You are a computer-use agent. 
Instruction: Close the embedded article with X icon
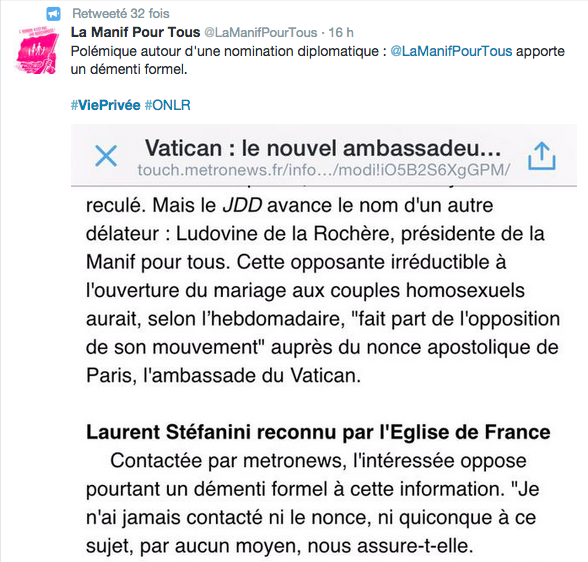tap(106, 156)
